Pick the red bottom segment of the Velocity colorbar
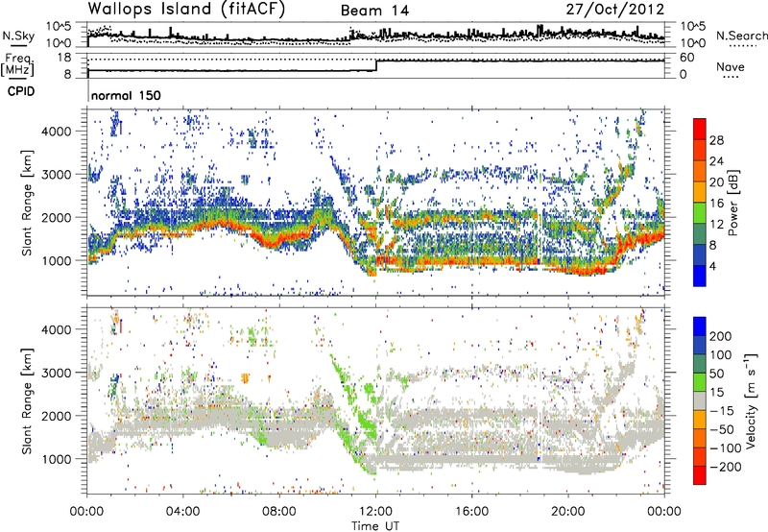This screenshot has height=532, width=768. (700, 475)
